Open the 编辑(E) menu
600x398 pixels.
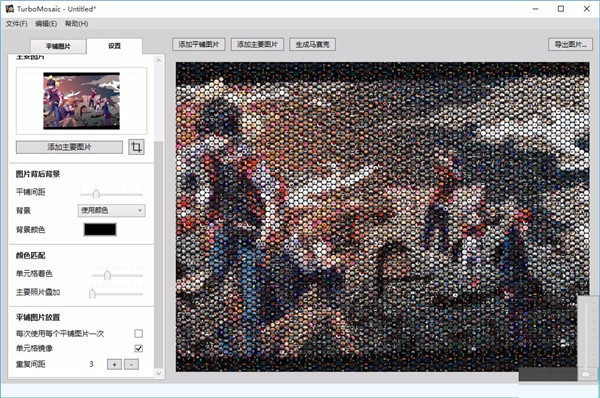click(46, 24)
